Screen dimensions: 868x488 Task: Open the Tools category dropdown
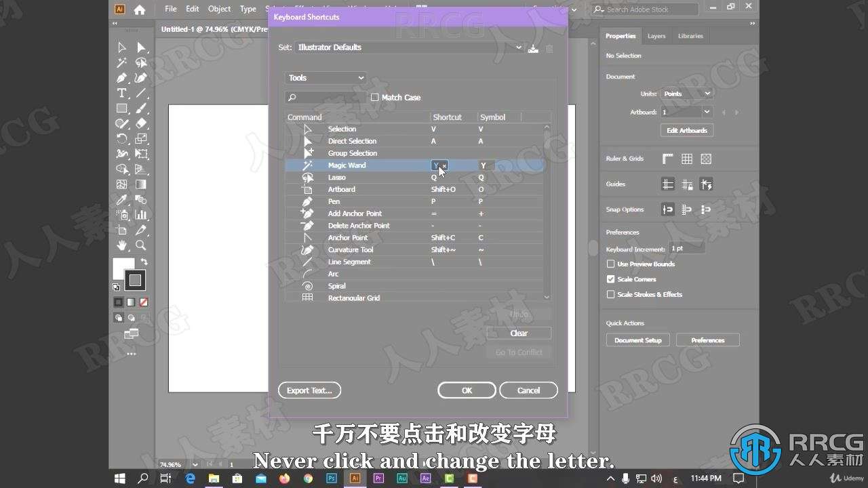coord(325,78)
